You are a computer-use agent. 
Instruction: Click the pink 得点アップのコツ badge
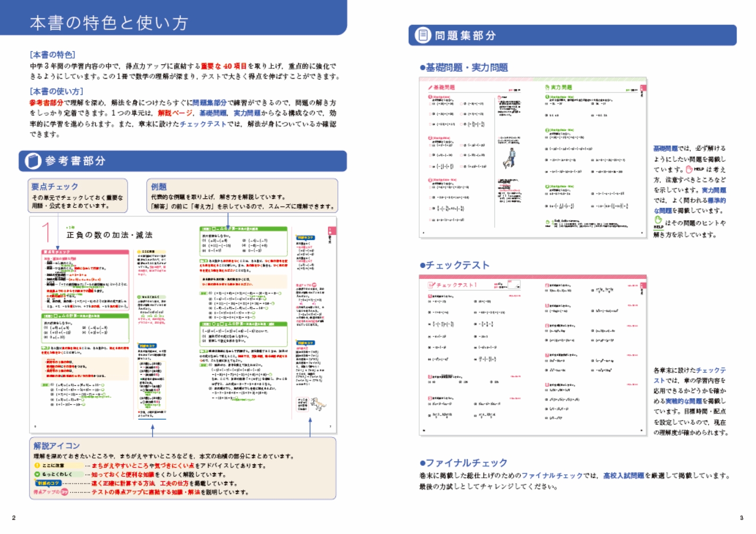[x=51, y=492]
